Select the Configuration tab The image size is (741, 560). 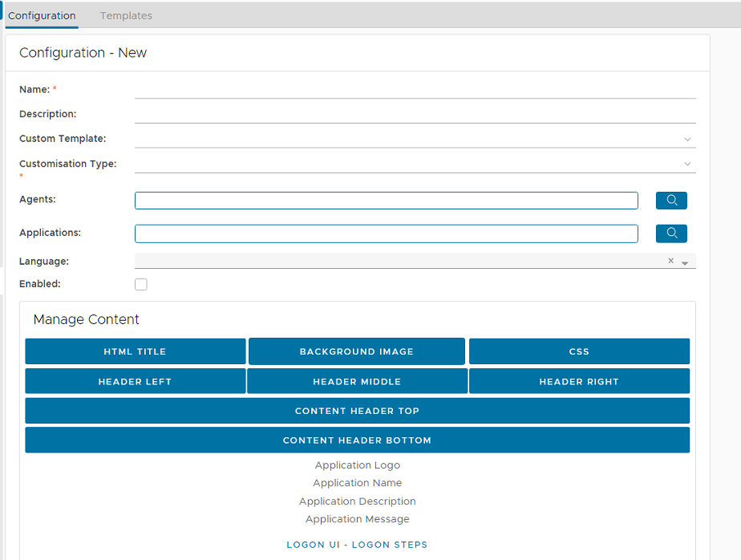tap(42, 15)
